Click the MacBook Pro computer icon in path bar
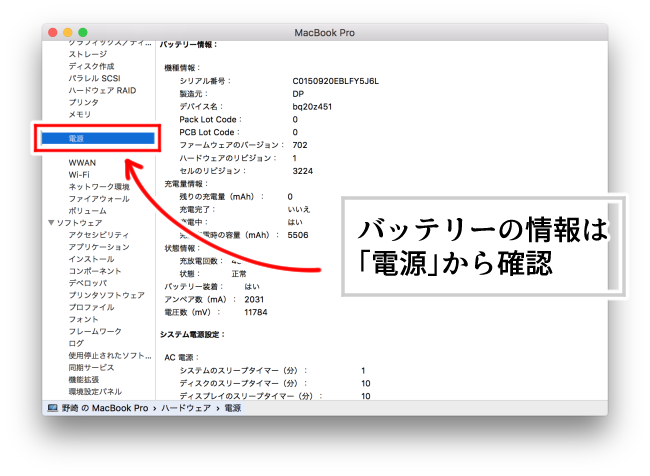The image size is (650, 476). click(52, 408)
